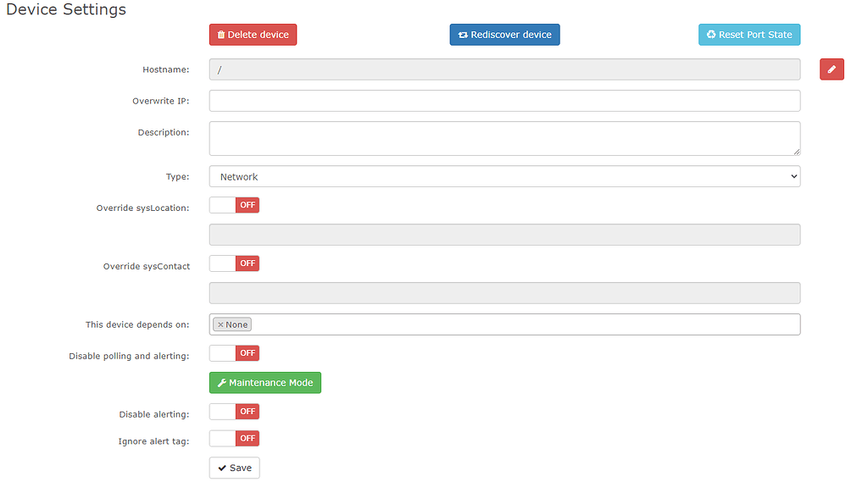This screenshot has width=868, height=482.
Task: Click the greyed-out Hostname field
Action: point(504,69)
